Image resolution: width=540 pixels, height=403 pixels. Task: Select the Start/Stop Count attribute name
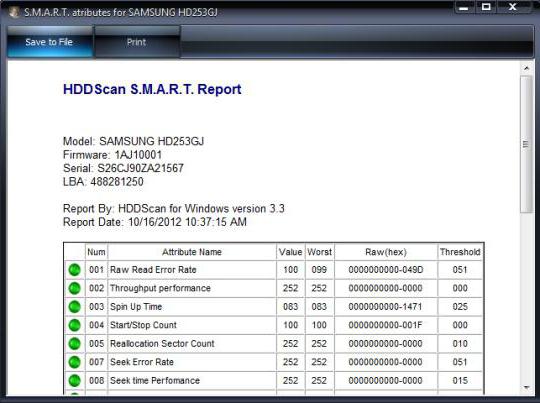pos(143,325)
